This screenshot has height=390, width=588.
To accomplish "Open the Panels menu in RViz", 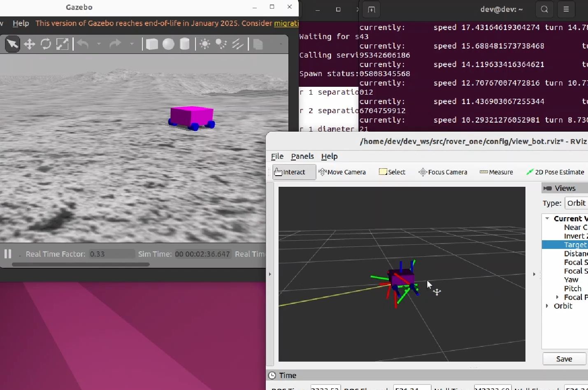I will [302, 156].
